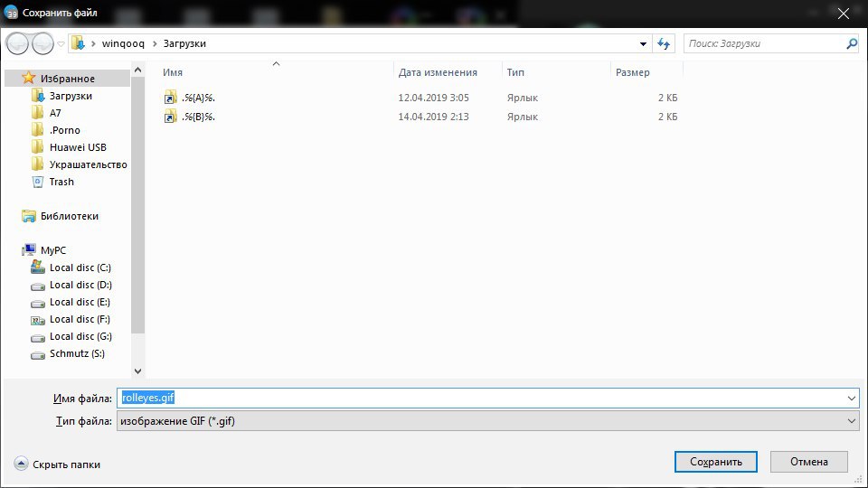
Task: Click the Загрузки folder icon in sidebar
Action: point(38,96)
